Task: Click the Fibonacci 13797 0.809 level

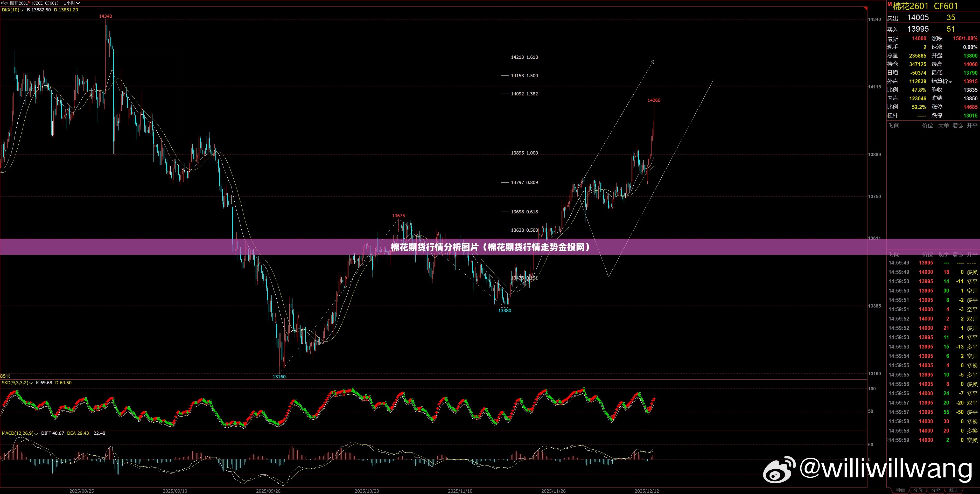Action: (x=524, y=183)
